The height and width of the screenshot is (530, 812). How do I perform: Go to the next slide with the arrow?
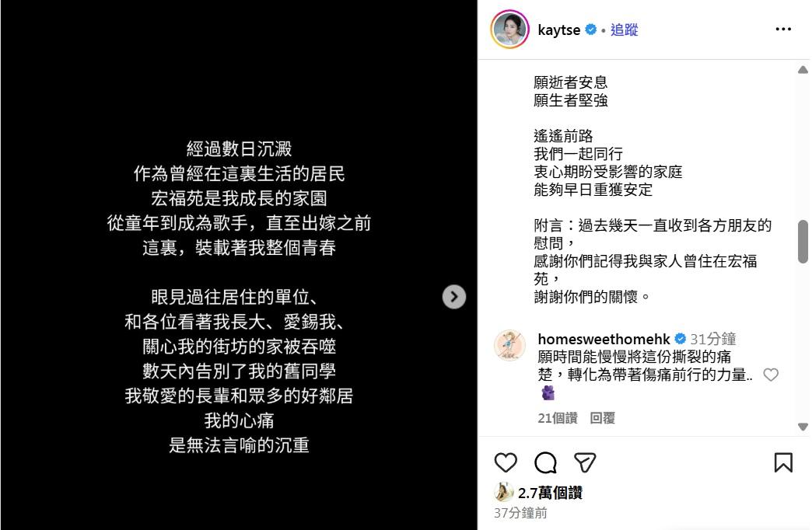[454, 297]
